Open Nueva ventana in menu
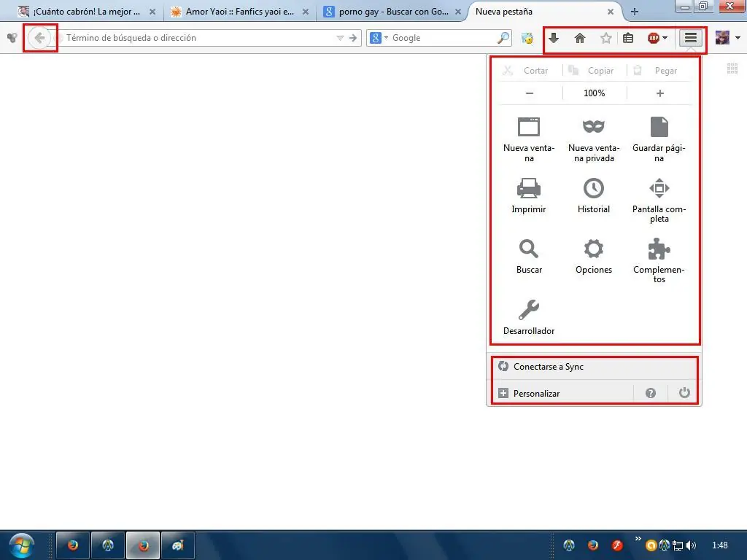 pos(529,139)
